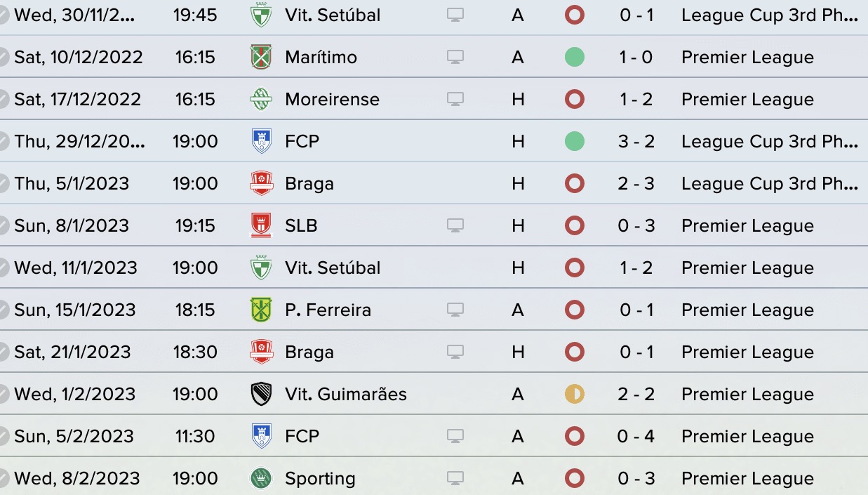Click the draw indicator on Vit. Guimarães row
This screenshot has height=495, width=868.
[575, 394]
